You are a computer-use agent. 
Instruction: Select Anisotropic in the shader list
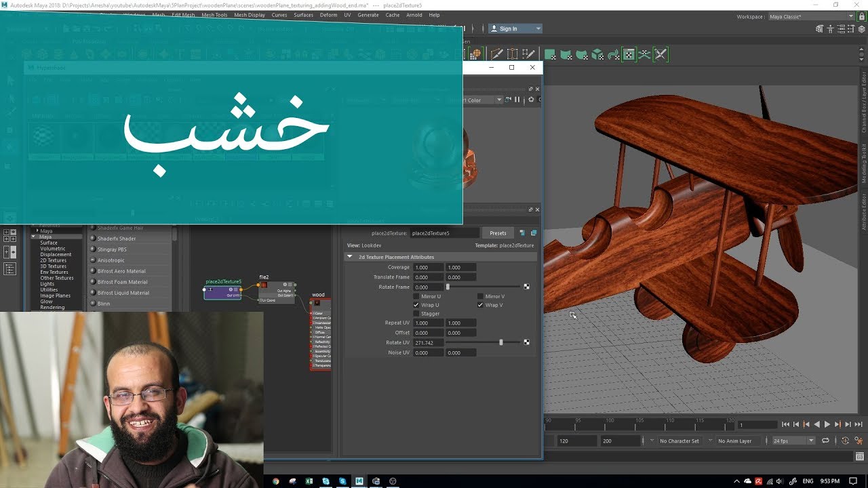(112, 260)
